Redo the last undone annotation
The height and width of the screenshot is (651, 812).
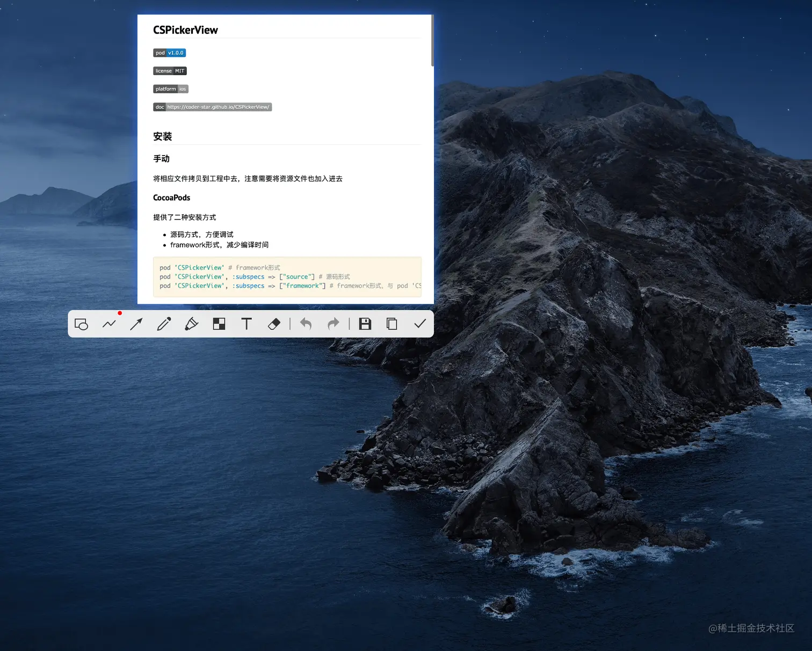[334, 324]
